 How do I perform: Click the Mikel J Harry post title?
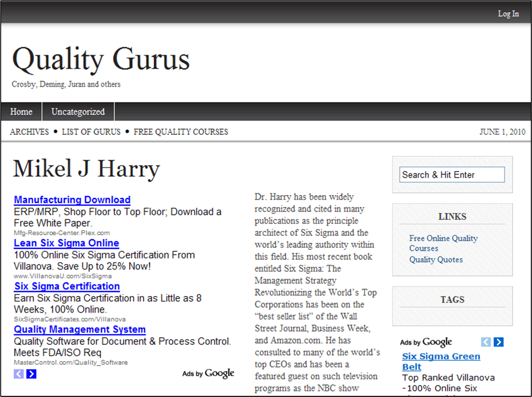86,169
